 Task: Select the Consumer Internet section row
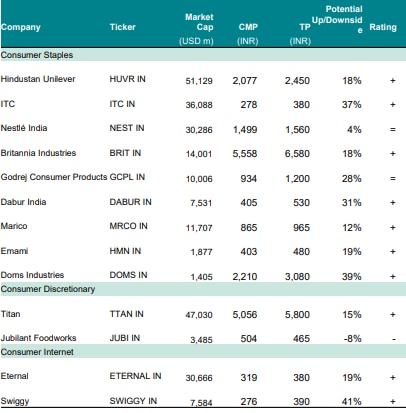[203, 352]
